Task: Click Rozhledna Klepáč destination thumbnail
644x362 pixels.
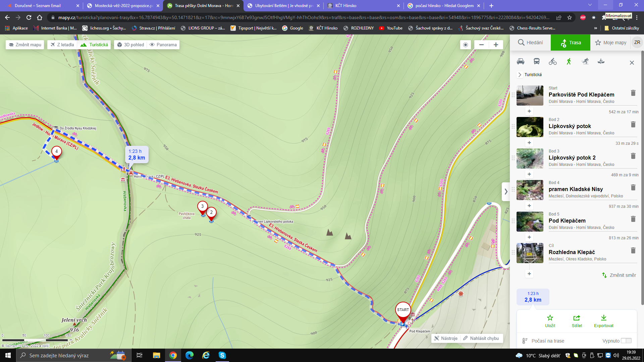Action: 530,253
